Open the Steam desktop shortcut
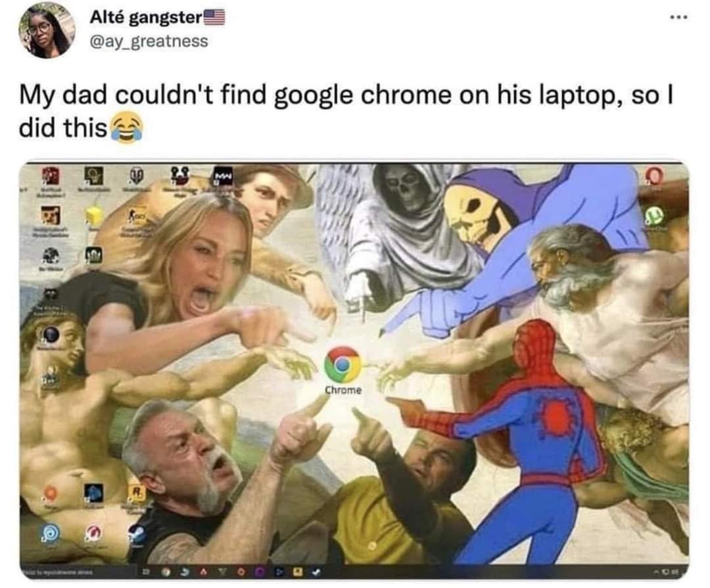The width and height of the screenshot is (710, 588). [137, 535]
